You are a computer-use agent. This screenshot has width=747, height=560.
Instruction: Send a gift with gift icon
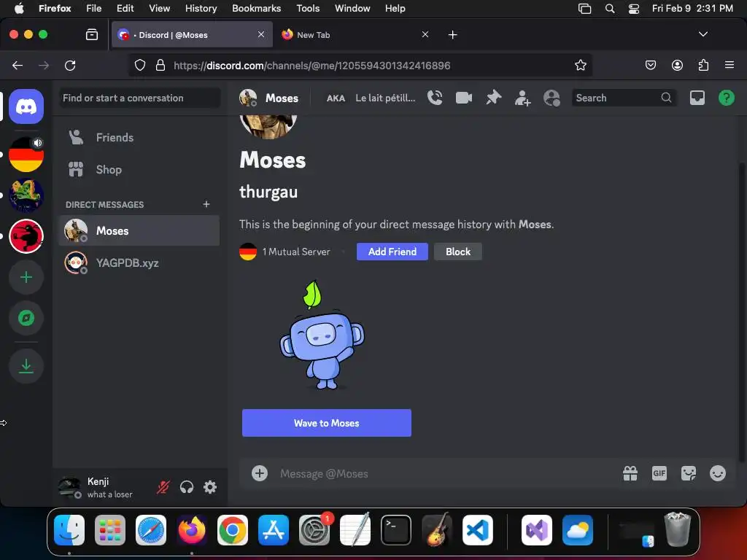click(x=630, y=473)
